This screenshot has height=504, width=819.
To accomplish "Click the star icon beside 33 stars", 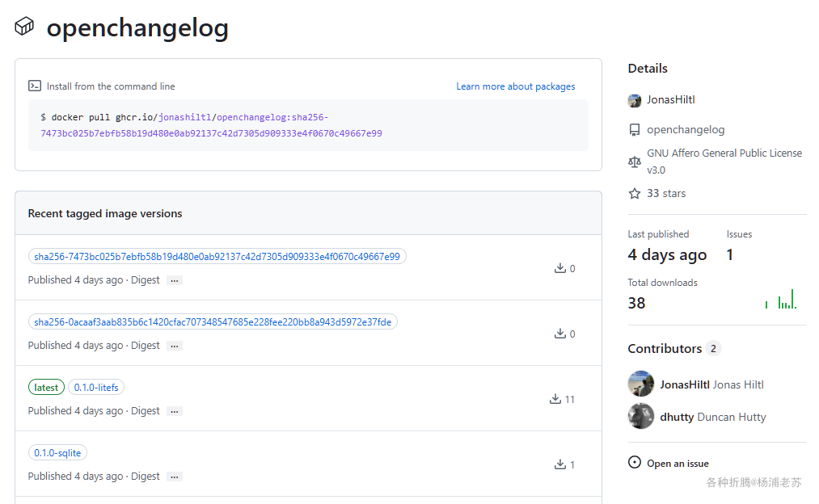I will (x=635, y=194).
